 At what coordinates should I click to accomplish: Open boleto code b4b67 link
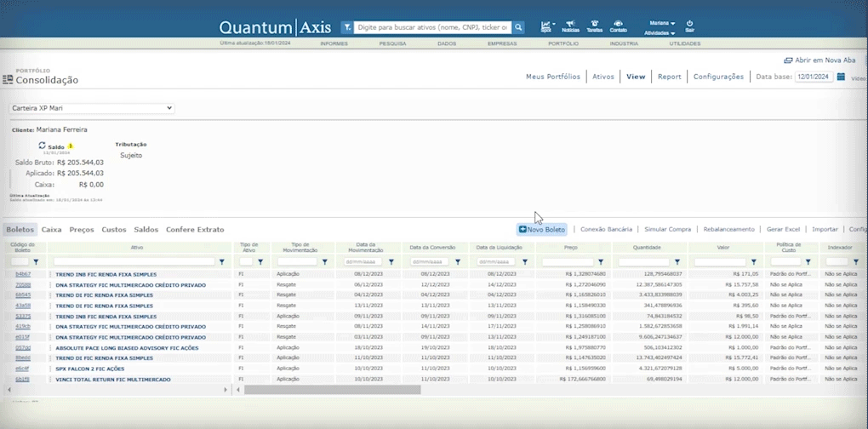[22, 274]
